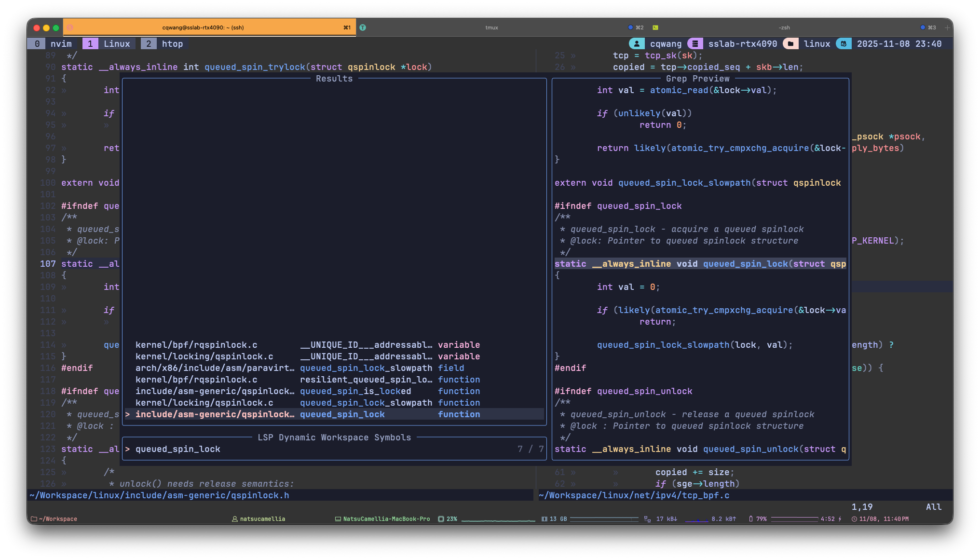
Task: Click the qspinlock.h path in the statusline
Action: click(159, 495)
